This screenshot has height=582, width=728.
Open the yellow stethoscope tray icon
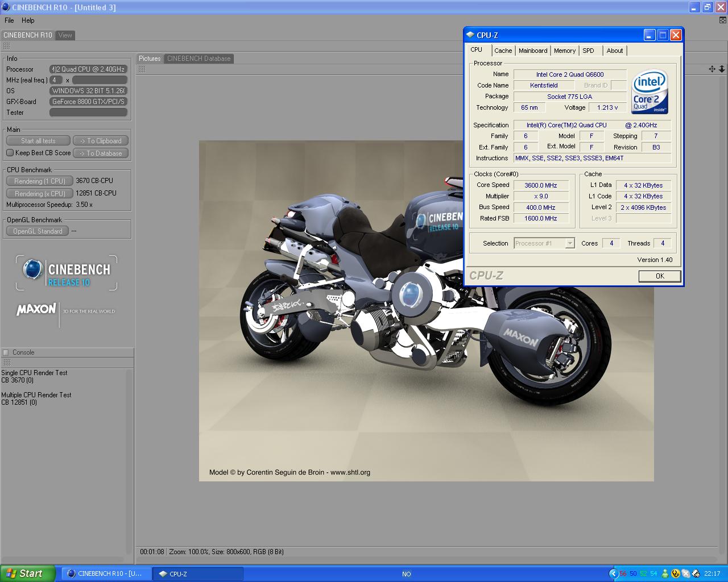tap(675, 573)
